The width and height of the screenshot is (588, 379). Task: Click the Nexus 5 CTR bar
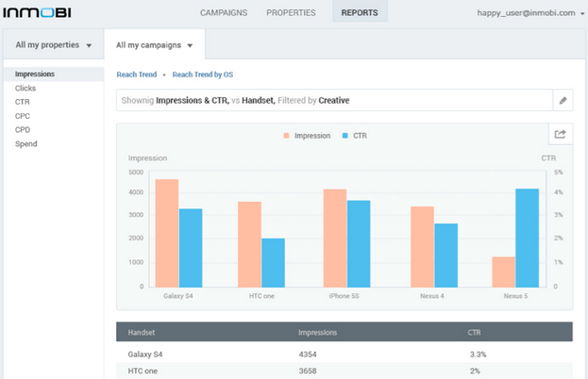528,239
